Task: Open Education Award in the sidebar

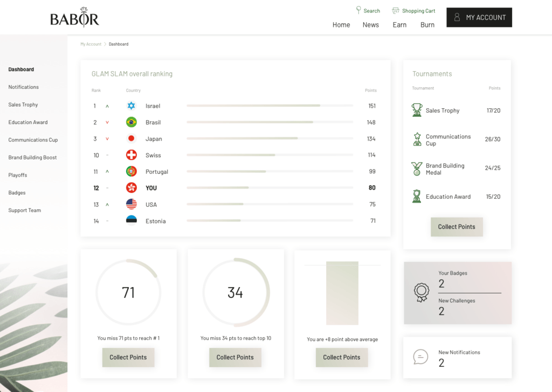Action: (28, 122)
